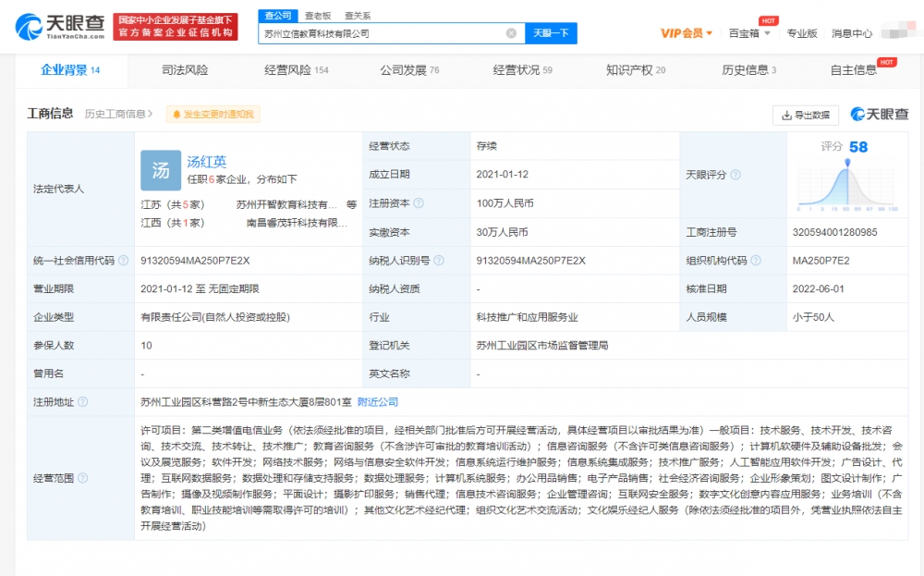Click the score distribution chart
The image size is (924, 576).
point(847,186)
